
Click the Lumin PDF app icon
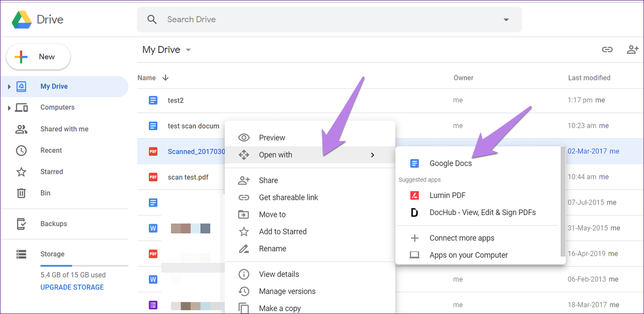click(x=415, y=195)
